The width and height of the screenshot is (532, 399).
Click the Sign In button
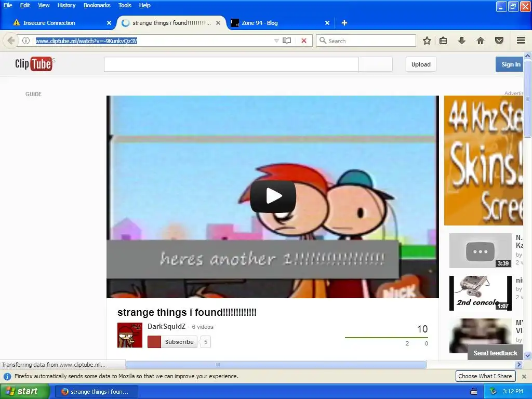510,64
